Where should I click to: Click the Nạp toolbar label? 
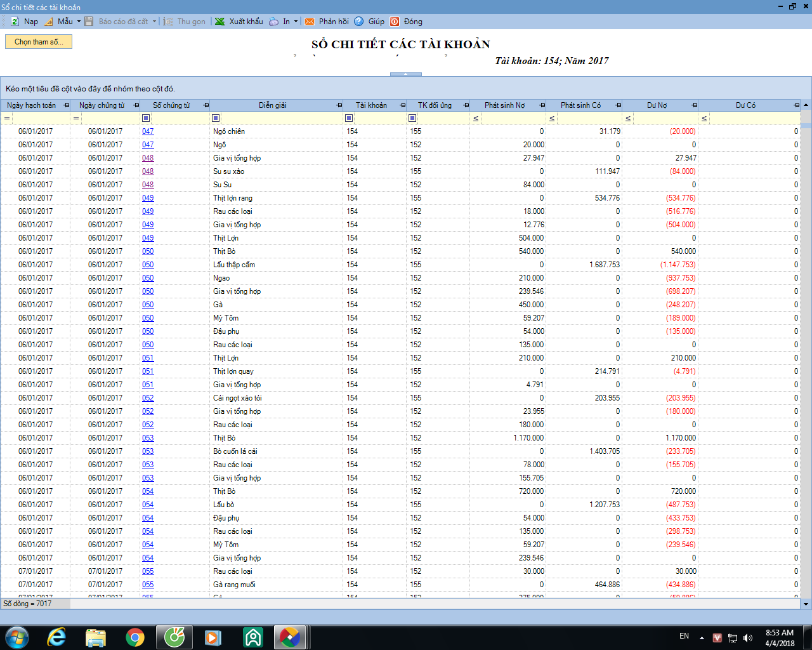coord(31,22)
